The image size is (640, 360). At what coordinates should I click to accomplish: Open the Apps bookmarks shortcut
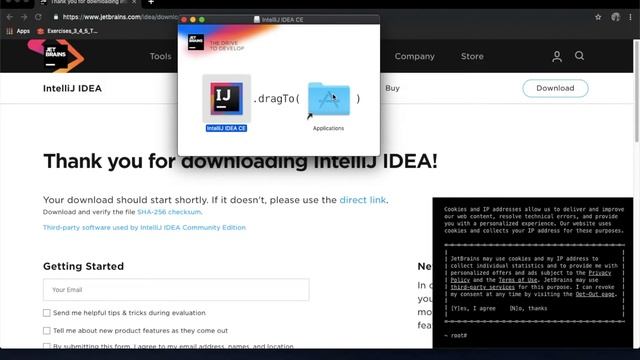point(18,31)
